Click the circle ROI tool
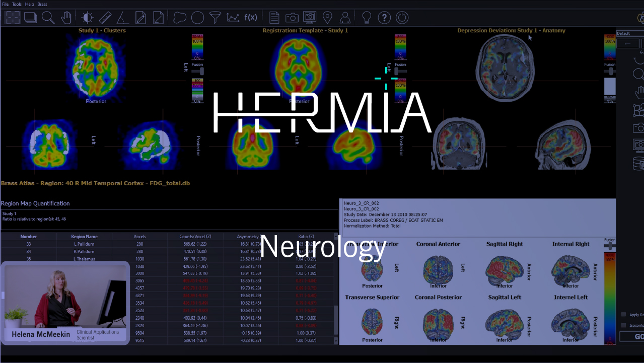 [197, 18]
